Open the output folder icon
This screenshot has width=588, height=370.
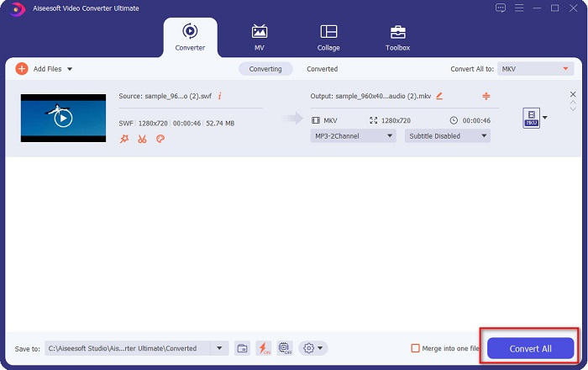point(242,348)
